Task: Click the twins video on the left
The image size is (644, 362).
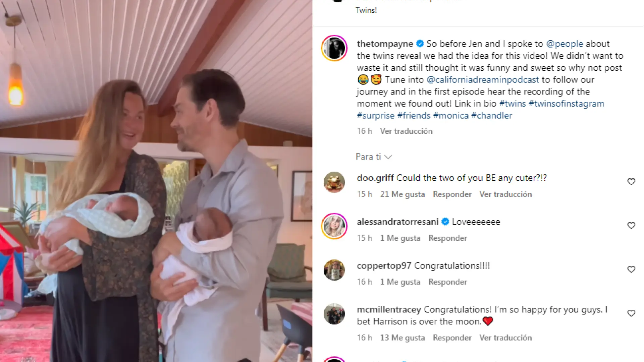Action: coord(156,181)
